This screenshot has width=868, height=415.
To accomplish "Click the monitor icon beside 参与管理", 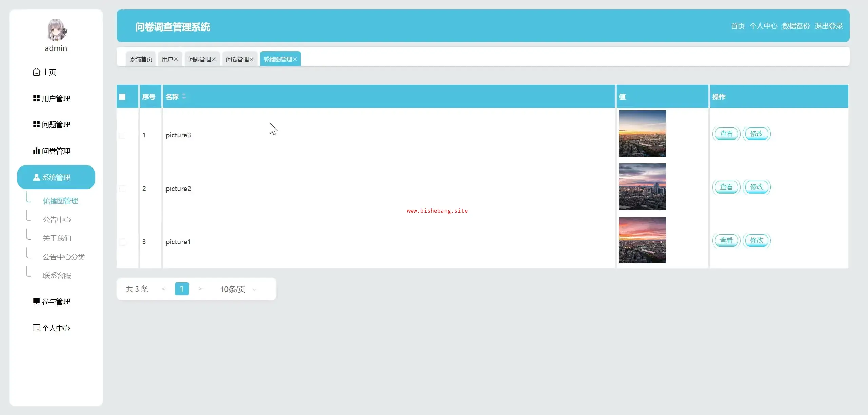I will [36, 301].
